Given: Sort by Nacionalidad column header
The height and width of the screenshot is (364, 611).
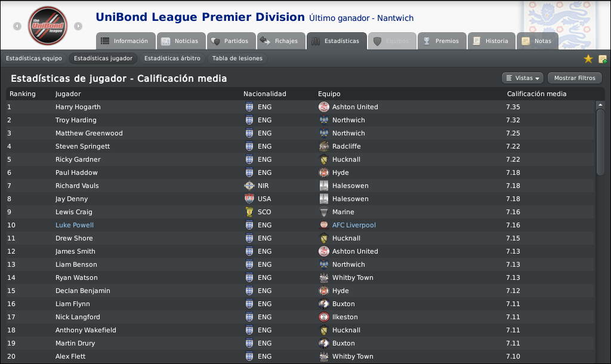Looking at the screenshot, I should pos(264,94).
